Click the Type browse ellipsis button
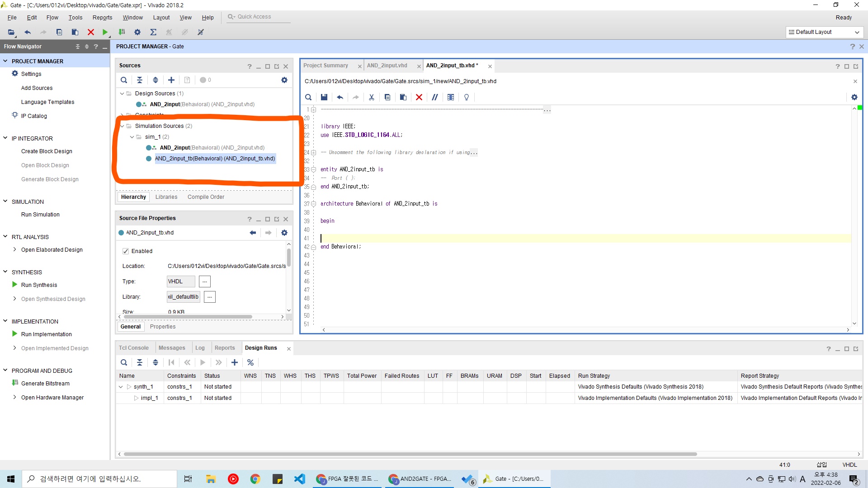This screenshot has height=488, width=868. [x=204, y=282]
